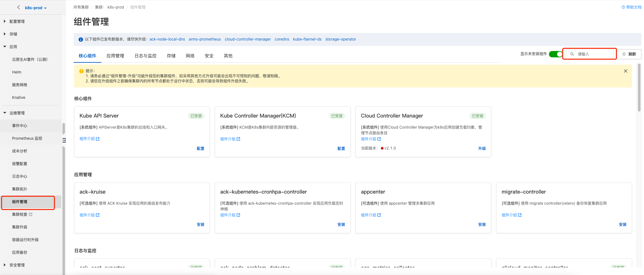Image resolution: width=644 pixels, height=275 pixels.
Task: Click the page vertical scrollbar
Action: point(639,88)
